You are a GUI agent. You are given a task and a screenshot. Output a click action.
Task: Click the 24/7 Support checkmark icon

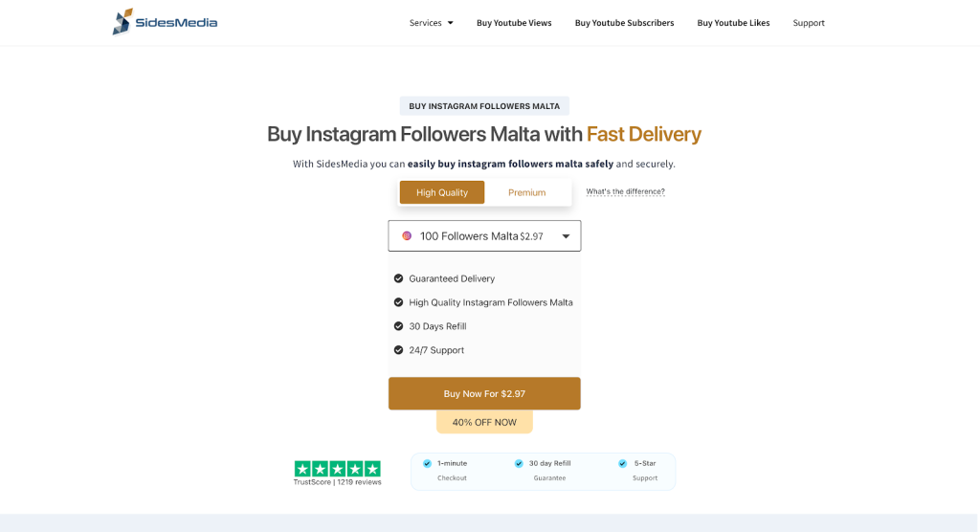click(398, 350)
